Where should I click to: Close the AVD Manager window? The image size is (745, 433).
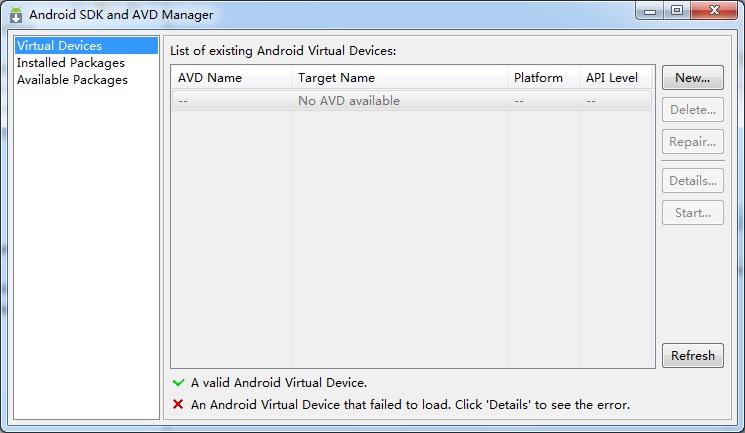[x=714, y=10]
